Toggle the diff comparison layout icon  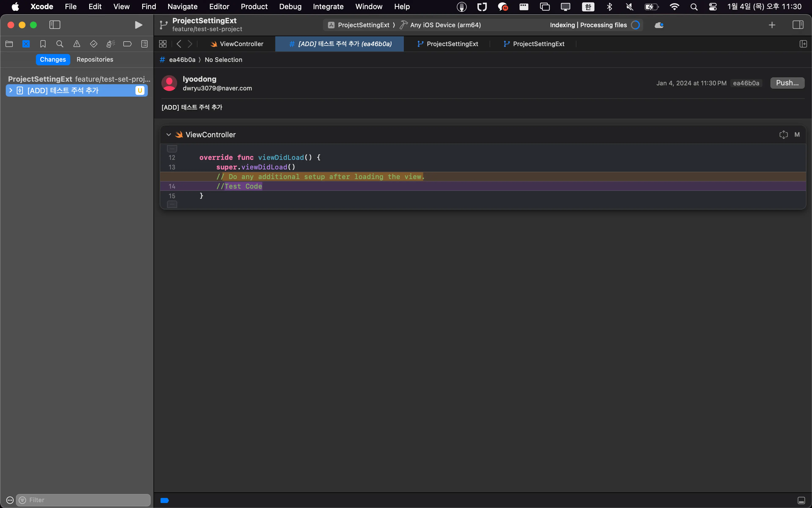(783, 135)
